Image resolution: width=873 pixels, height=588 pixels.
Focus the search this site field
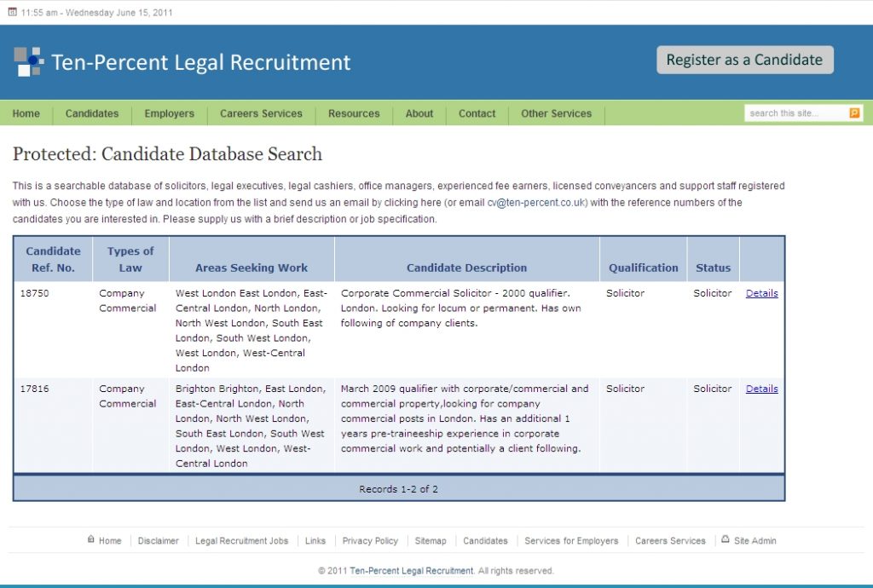pos(796,113)
